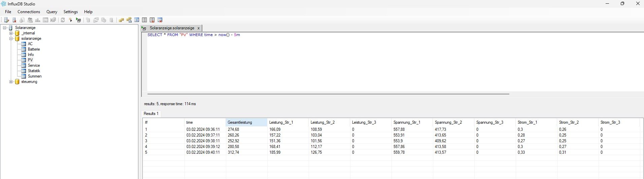Click the manage connections icon with pencil

[6, 20]
